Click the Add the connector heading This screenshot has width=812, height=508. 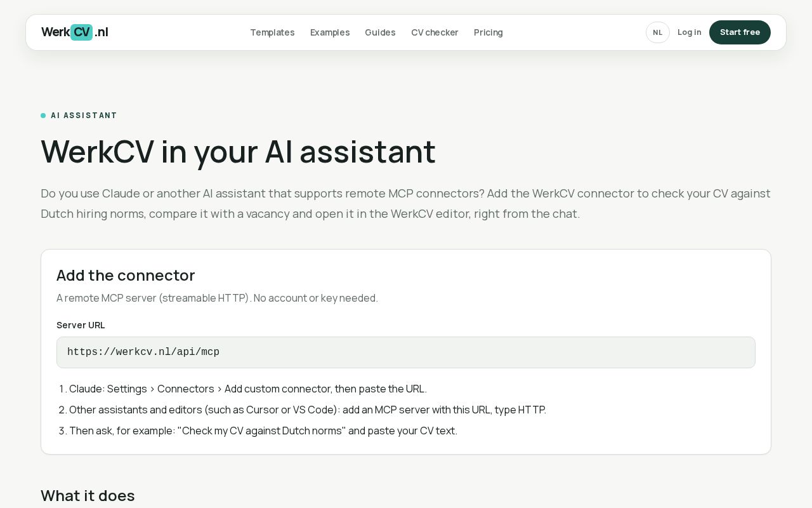click(126, 276)
